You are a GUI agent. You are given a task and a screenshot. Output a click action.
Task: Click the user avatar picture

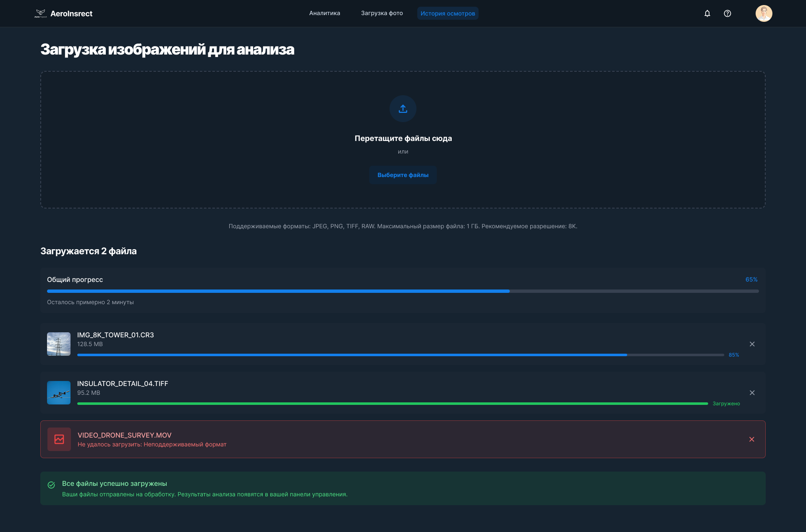[x=764, y=13]
